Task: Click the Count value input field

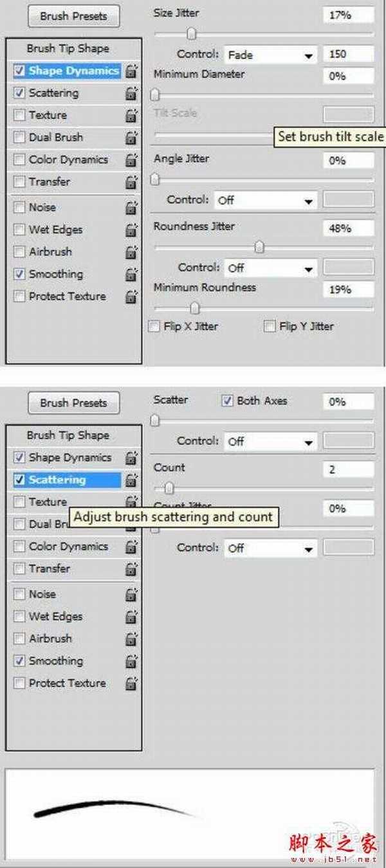Action: click(347, 470)
